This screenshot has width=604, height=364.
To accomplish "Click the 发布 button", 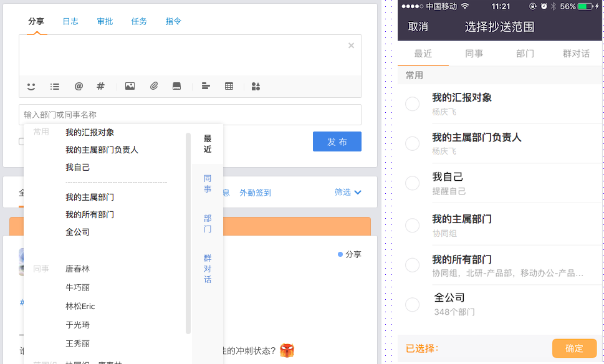I will (337, 141).
